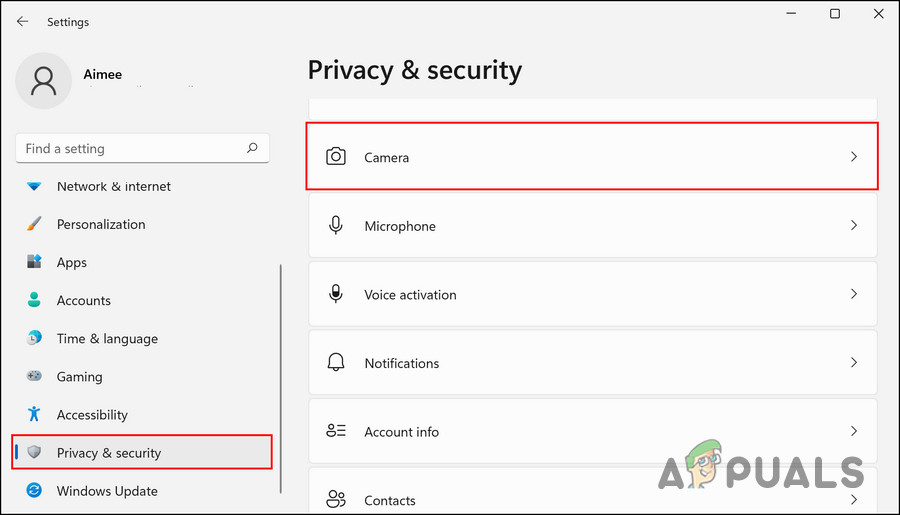Click the user profile avatar
The height and width of the screenshot is (515, 900).
point(43,81)
